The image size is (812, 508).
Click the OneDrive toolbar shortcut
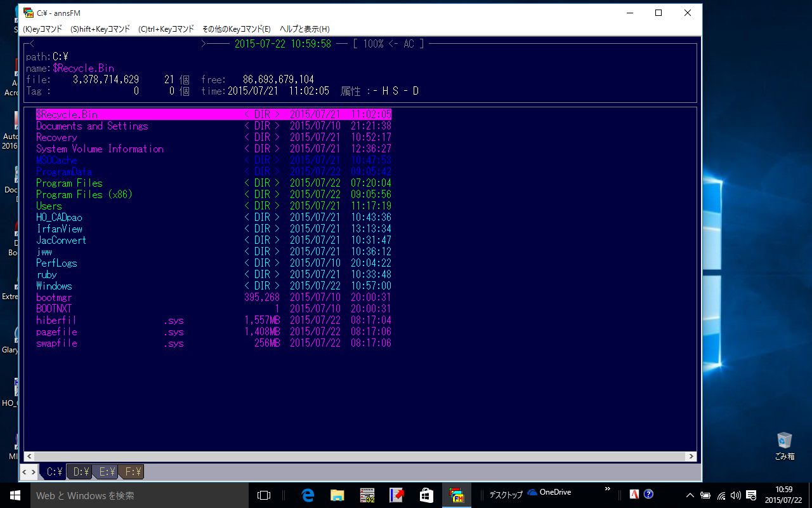click(x=549, y=492)
